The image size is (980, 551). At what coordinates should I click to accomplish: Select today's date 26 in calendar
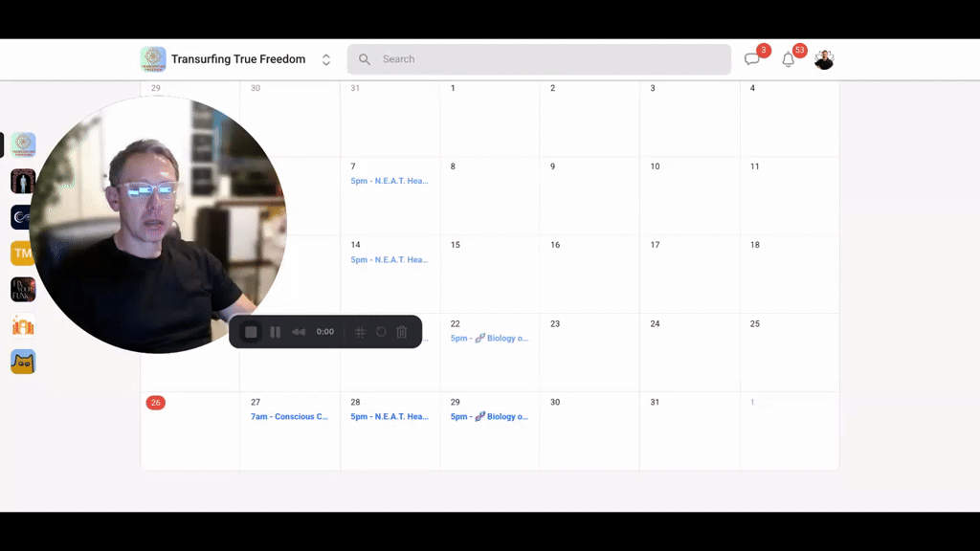(x=156, y=403)
